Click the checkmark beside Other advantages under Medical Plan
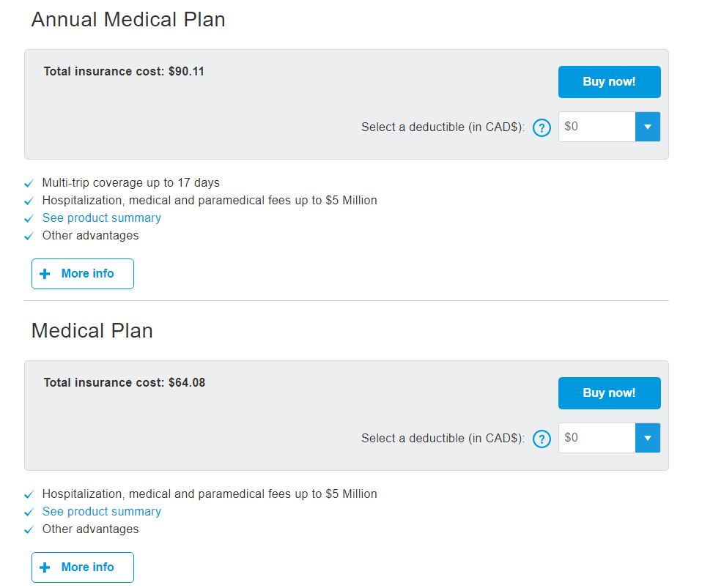This screenshot has height=588, width=702. click(x=29, y=529)
